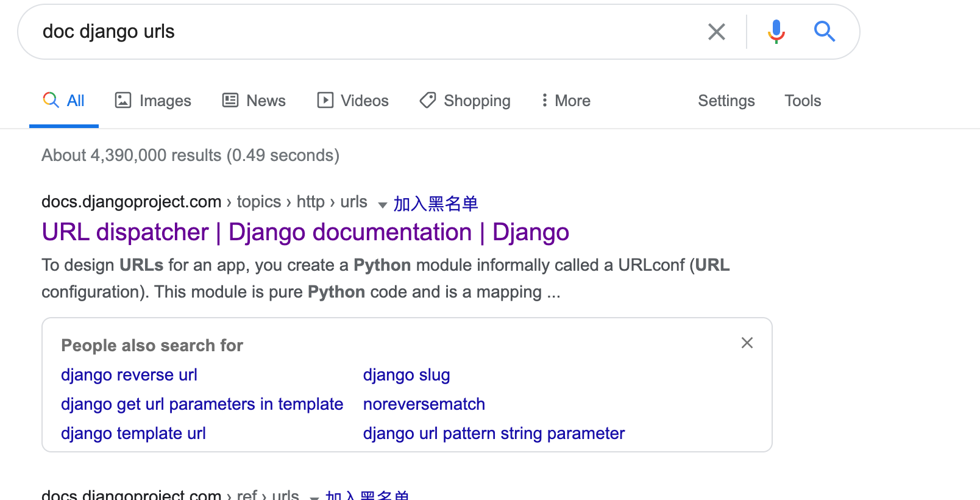Switch to News tab

254,101
